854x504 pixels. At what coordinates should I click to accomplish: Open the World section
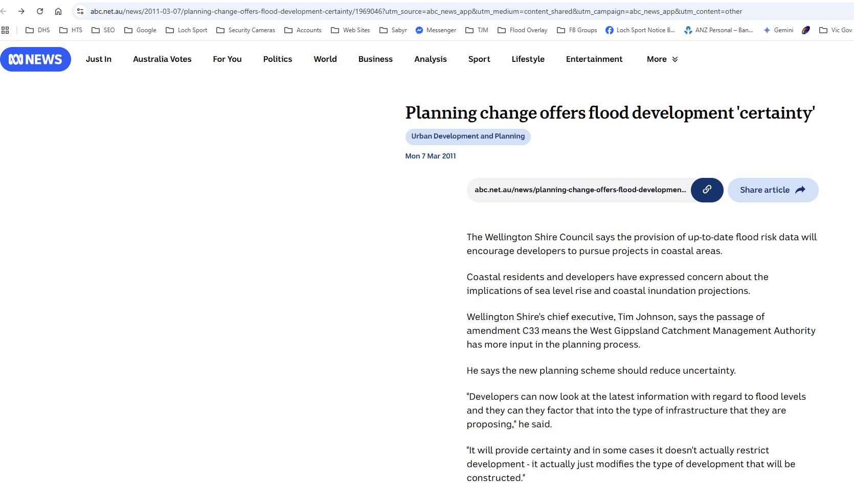point(325,59)
